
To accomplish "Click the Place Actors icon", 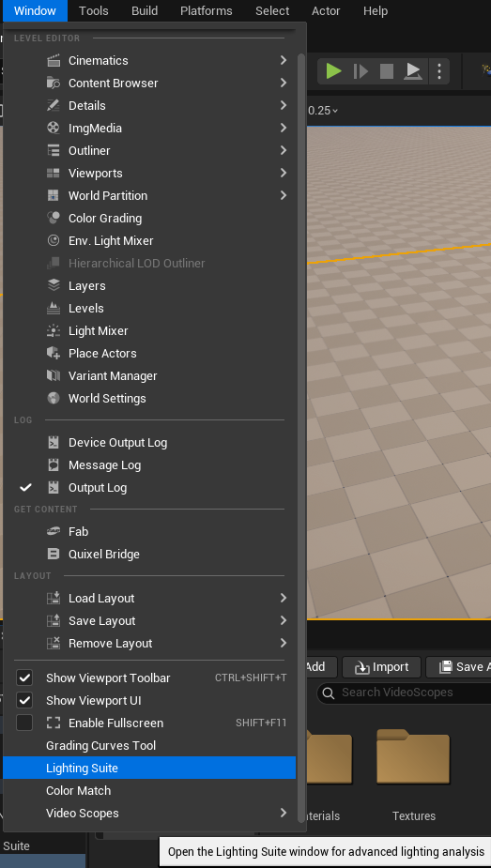I will [54, 353].
